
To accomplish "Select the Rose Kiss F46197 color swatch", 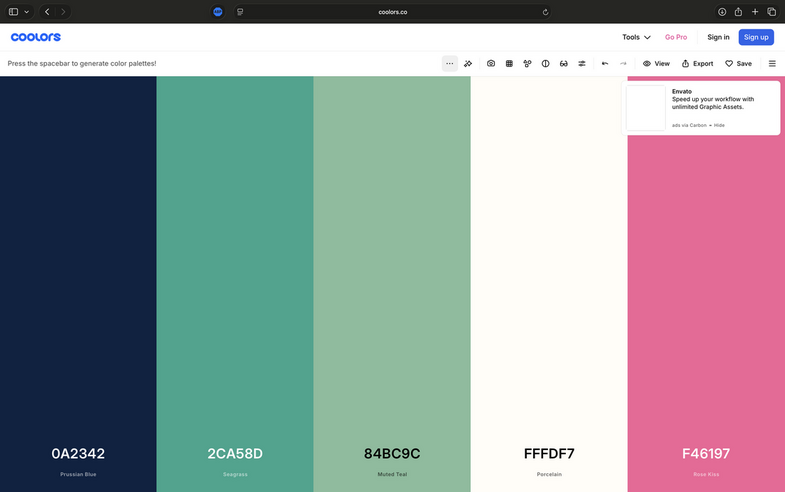I will (706, 300).
